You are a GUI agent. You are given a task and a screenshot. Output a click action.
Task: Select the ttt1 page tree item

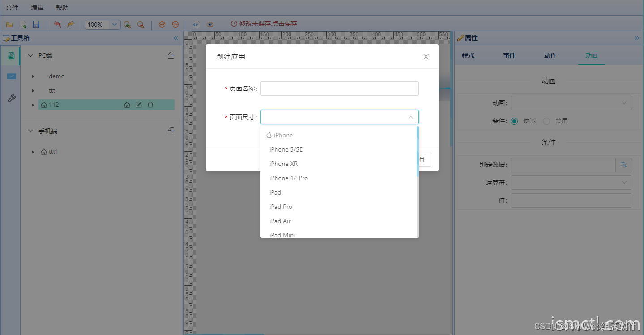[53, 152]
